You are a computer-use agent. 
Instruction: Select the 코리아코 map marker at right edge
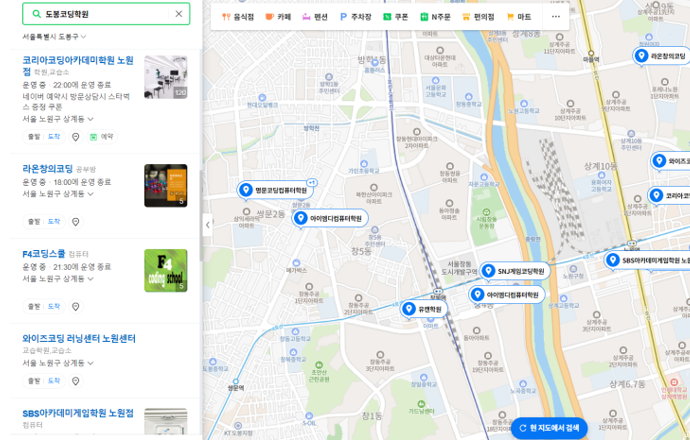pyautogui.click(x=669, y=195)
